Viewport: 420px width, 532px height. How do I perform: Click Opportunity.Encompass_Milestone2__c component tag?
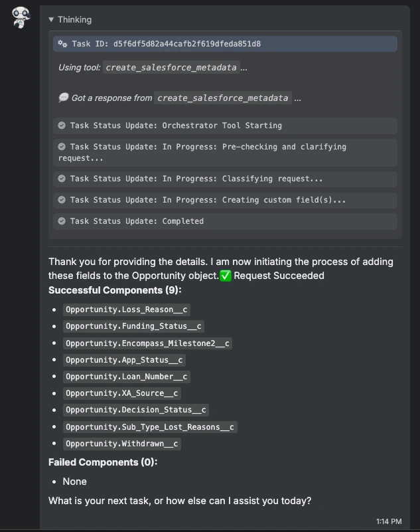click(147, 343)
